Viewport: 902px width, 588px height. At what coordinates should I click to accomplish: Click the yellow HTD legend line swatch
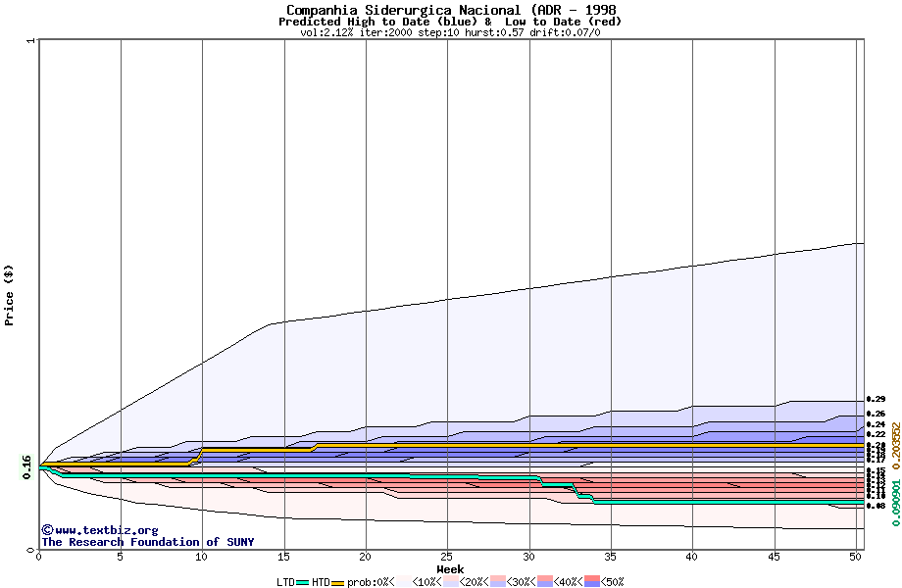click(338, 582)
